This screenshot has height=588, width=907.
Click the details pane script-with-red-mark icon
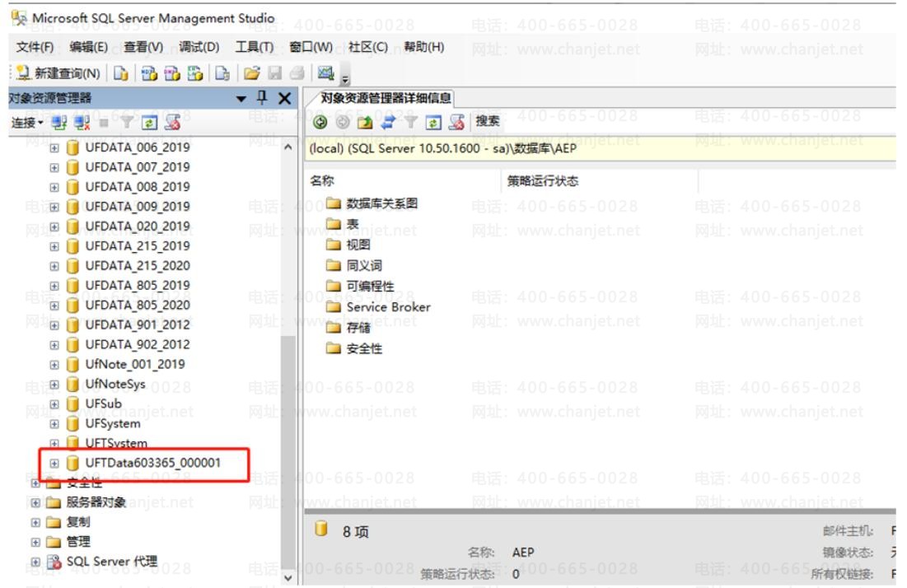pos(456,121)
